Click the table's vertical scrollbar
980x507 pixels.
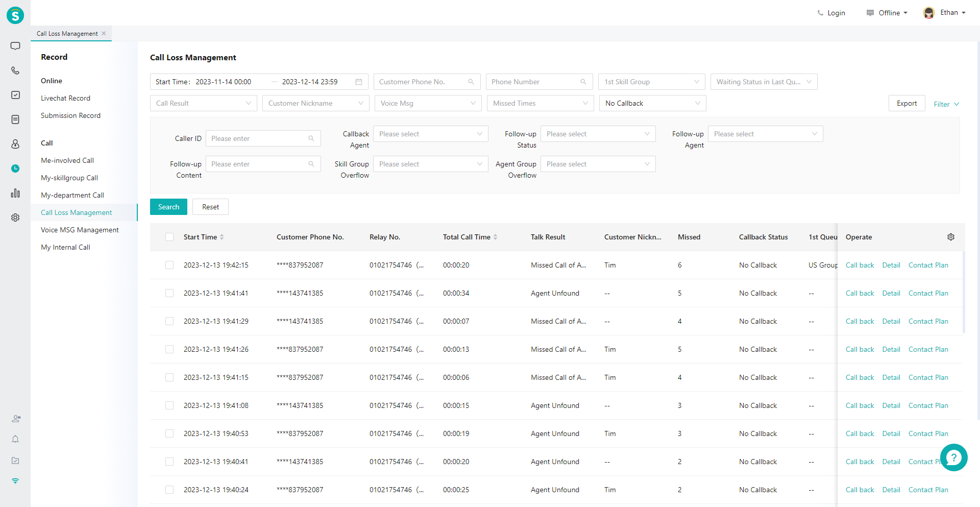[964, 292]
